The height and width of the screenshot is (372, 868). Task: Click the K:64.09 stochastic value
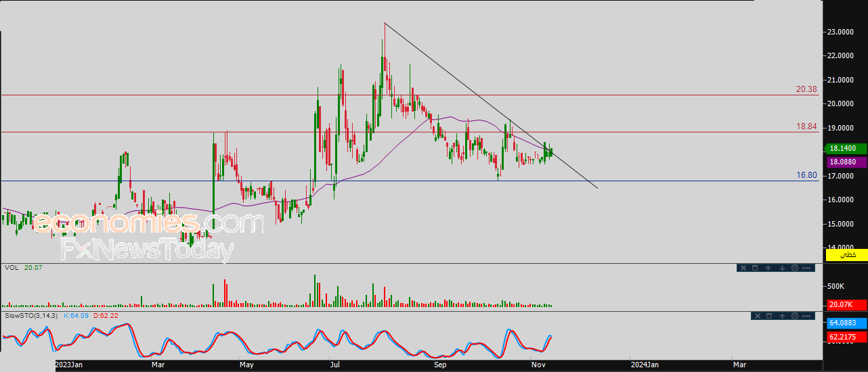pyautogui.click(x=77, y=315)
